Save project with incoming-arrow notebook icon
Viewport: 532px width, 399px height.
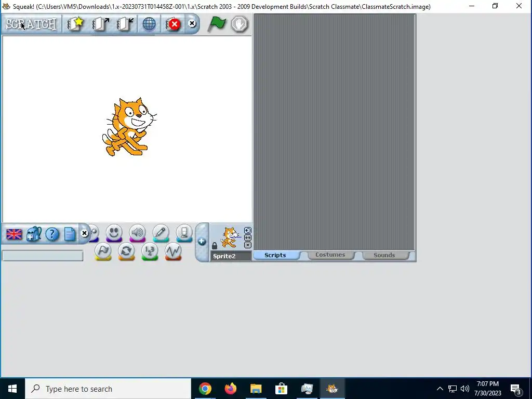tap(125, 24)
